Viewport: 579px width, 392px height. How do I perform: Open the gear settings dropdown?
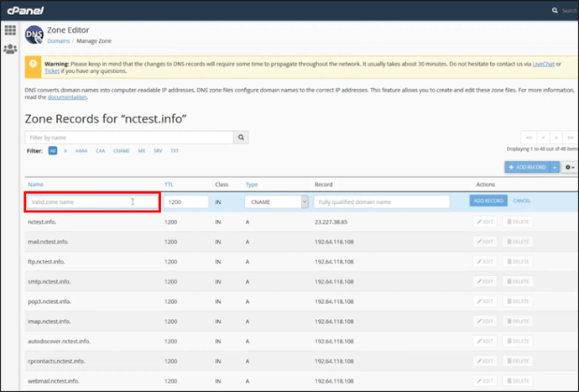click(570, 167)
